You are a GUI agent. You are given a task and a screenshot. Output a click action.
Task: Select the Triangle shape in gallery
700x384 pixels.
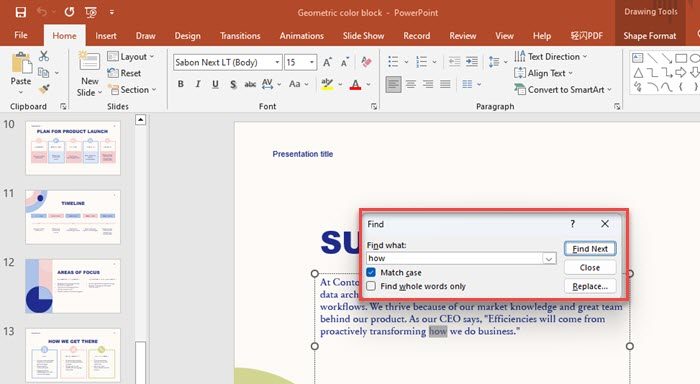click(638, 72)
